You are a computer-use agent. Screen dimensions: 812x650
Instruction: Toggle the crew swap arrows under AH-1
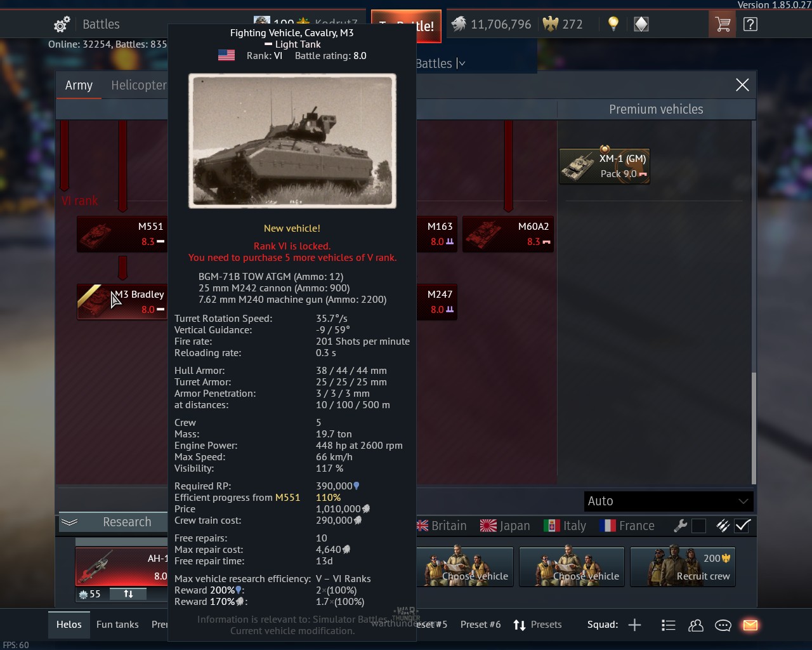[x=128, y=594]
